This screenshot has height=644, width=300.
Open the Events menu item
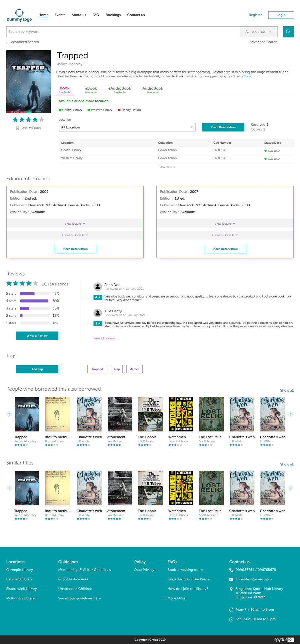(60, 15)
